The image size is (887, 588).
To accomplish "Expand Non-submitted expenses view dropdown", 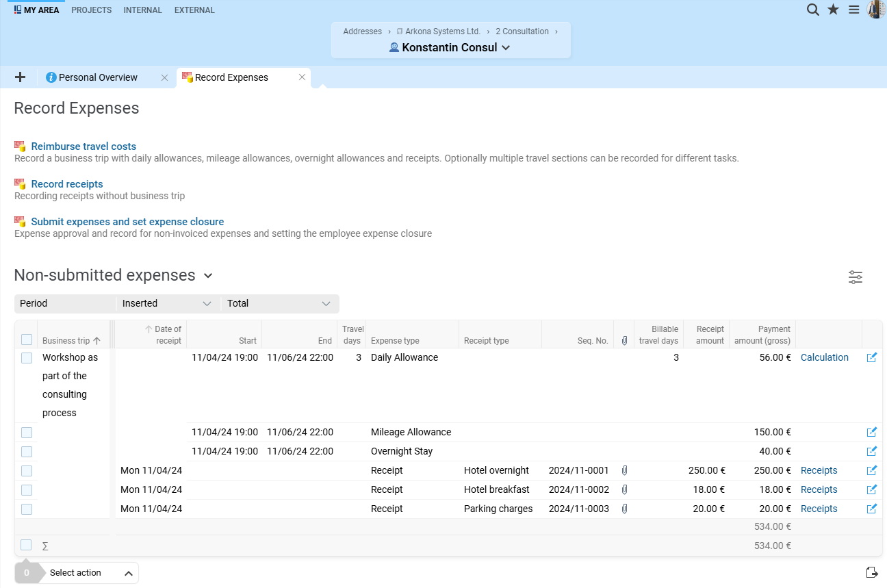I will point(208,276).
